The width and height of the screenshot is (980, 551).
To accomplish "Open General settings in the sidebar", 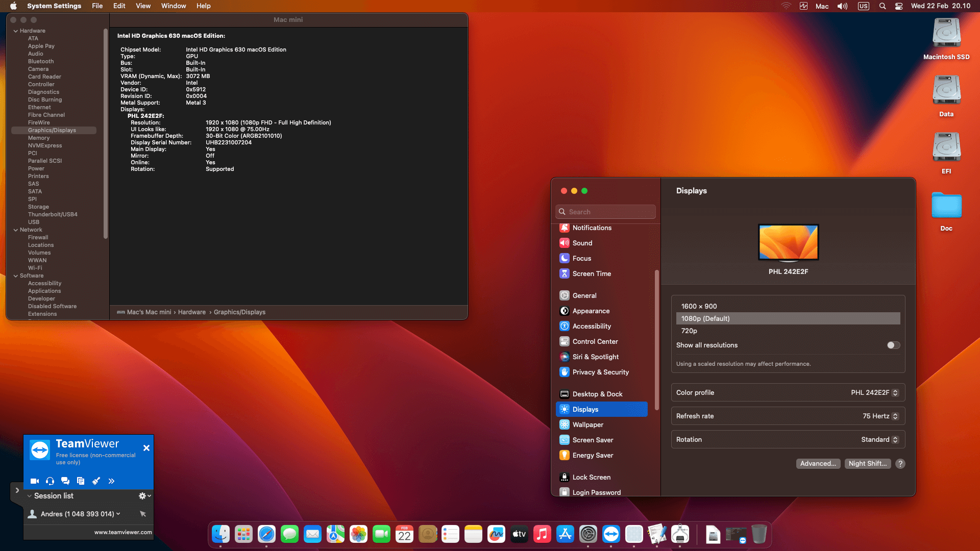I will tap(601, 296).
